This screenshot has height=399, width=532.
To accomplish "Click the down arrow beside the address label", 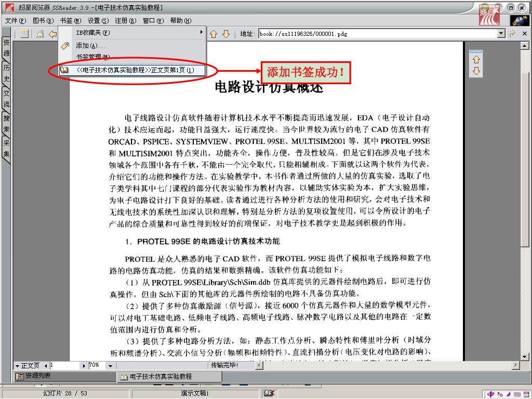I will pos(226,34).
